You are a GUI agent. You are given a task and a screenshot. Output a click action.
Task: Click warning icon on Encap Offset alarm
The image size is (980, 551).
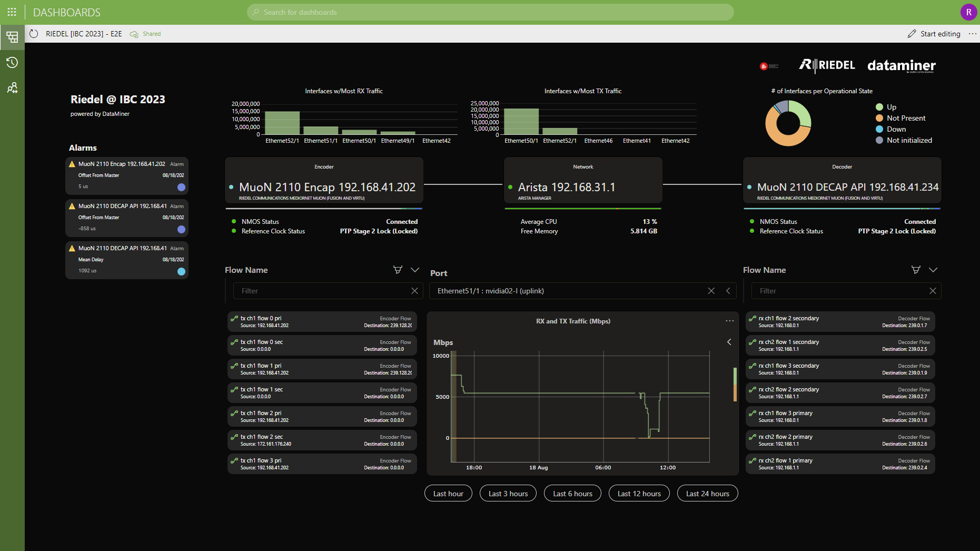click(72, 164)
